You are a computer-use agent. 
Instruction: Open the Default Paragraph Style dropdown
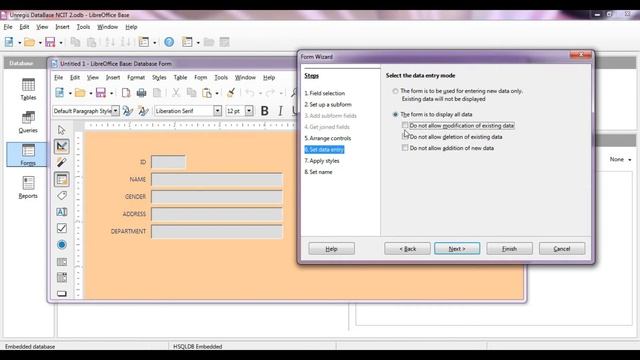(x=116, y=111)
